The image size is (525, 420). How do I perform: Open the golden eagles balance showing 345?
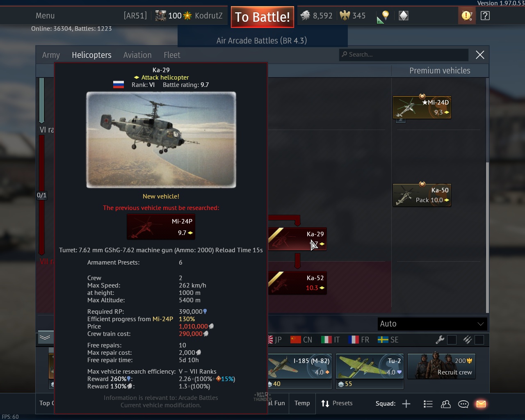353,16
